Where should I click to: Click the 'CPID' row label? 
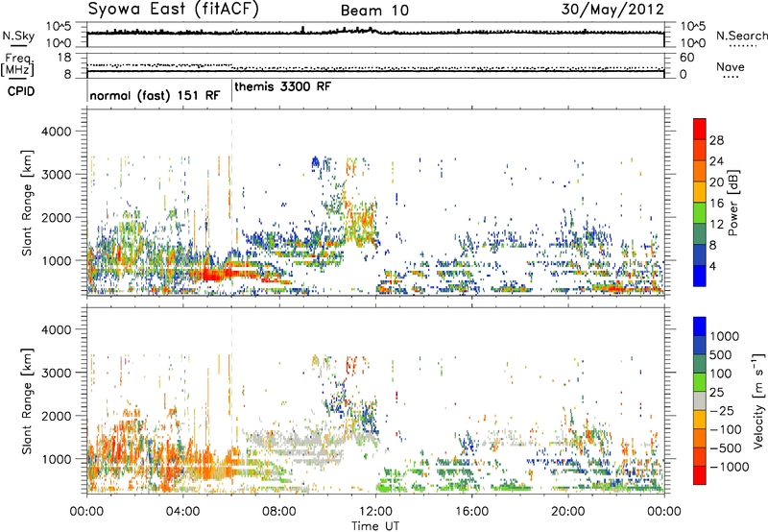tap(21, 91)
